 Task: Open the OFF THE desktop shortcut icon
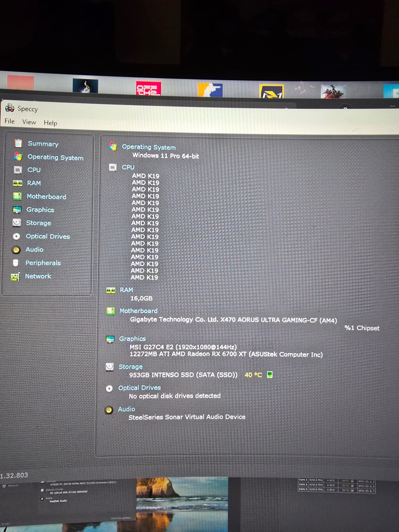pyautogui.click(x=148, y=88)
